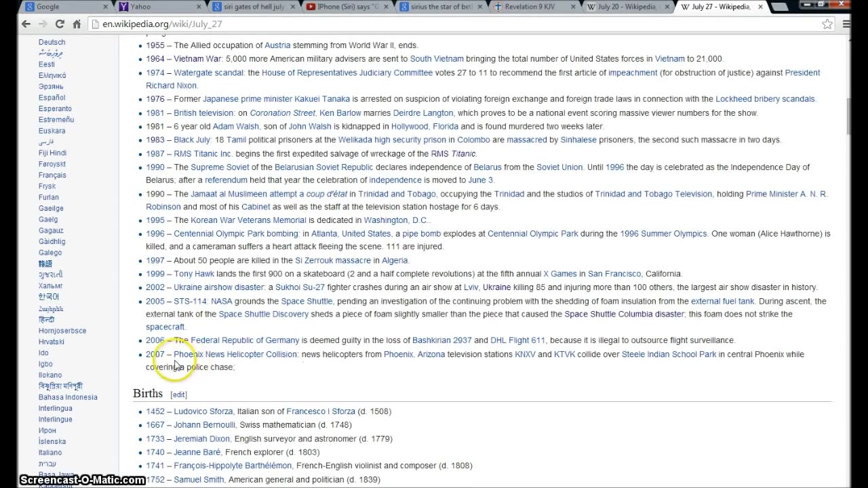Open the Jeremiah Dixon link

tap(201, 439)
